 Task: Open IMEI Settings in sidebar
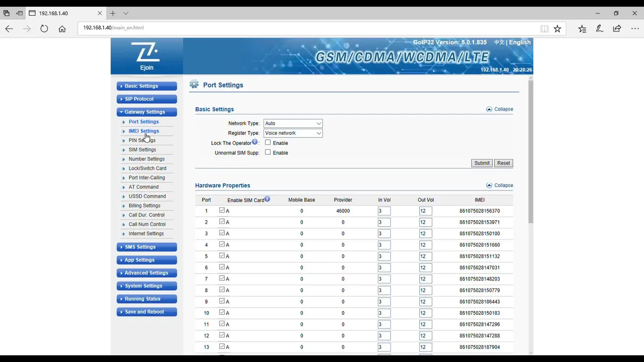(x=144, y=131)
